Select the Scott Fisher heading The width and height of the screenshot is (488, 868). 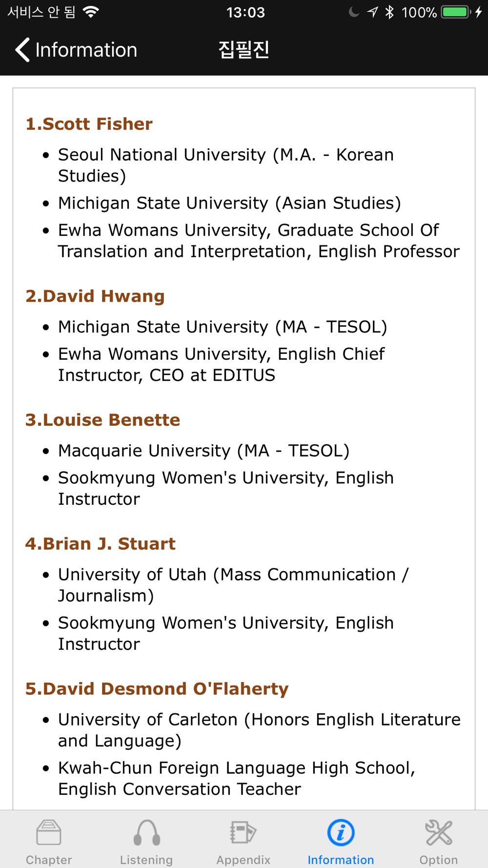coord(89,124)
